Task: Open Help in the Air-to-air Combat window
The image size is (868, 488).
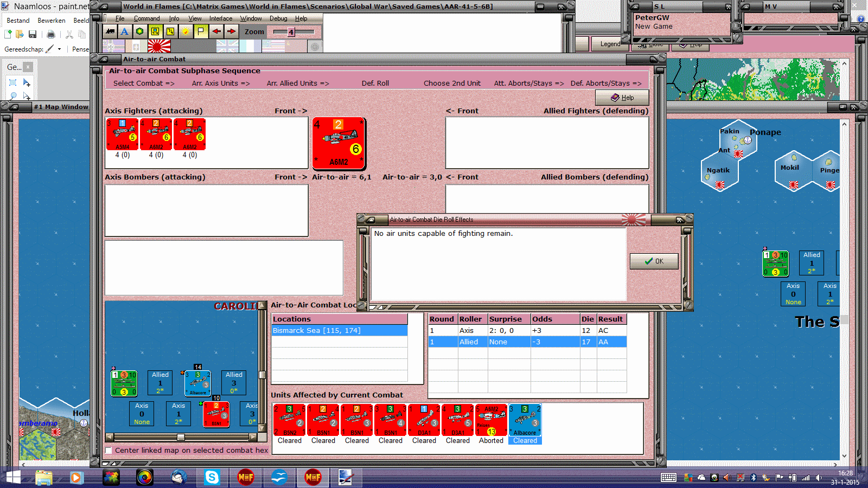Action: 622,98
